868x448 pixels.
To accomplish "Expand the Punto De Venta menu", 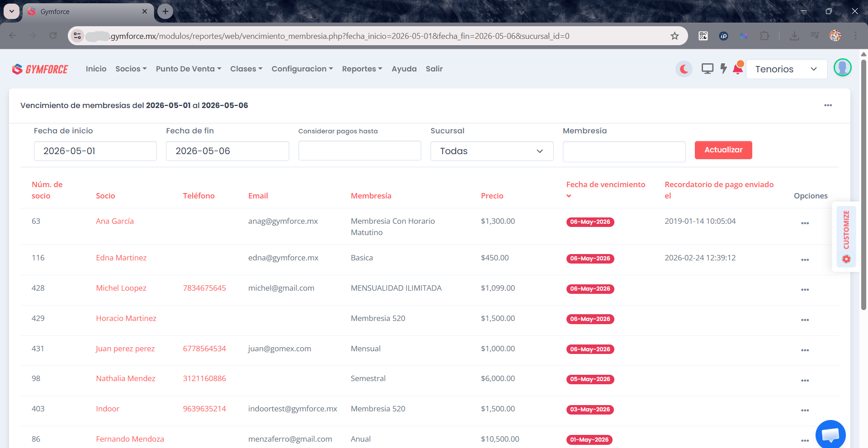I will [x=189, y=69].
